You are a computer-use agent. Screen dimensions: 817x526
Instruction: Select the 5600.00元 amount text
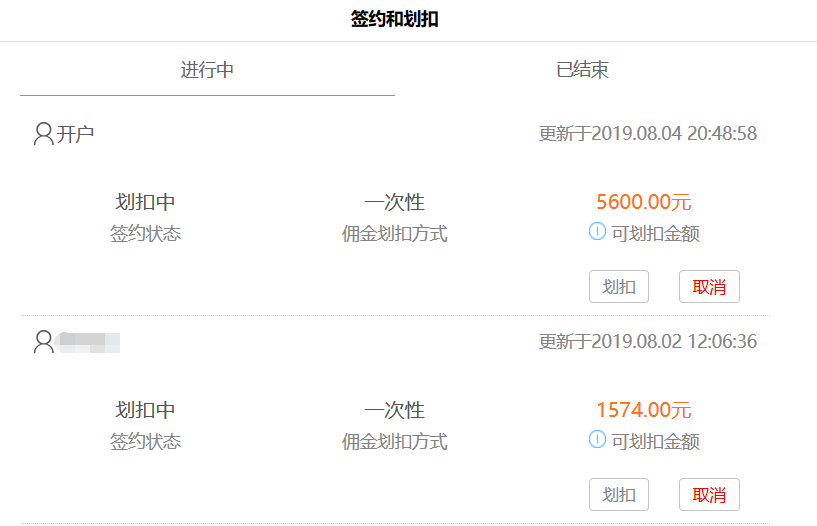point(644,202)
